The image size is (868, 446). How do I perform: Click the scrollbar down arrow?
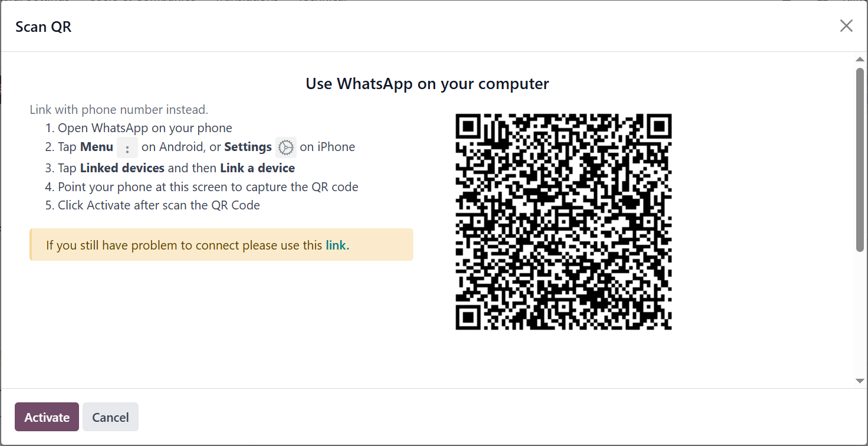(860, 381)
